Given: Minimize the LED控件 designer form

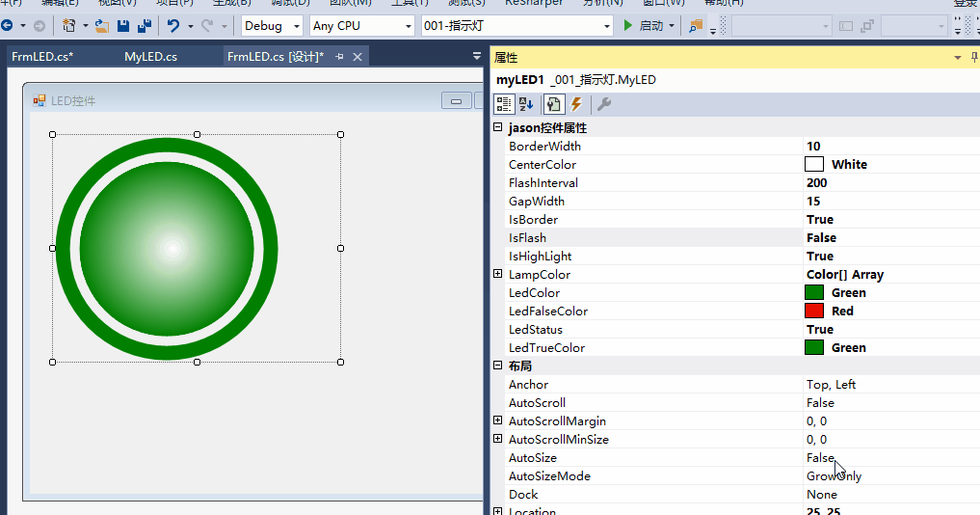Looking at the screenshot, I should (456, 100).
